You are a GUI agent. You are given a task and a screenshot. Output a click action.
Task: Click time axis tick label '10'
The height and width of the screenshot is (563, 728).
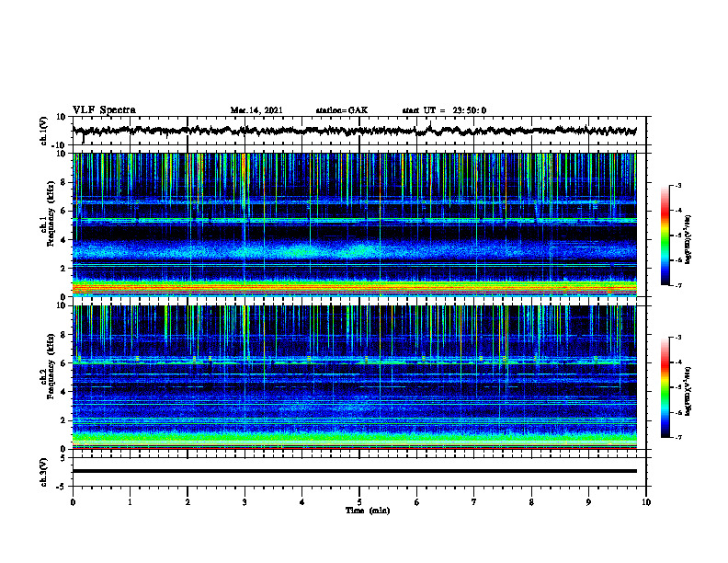tap(646, 502)
